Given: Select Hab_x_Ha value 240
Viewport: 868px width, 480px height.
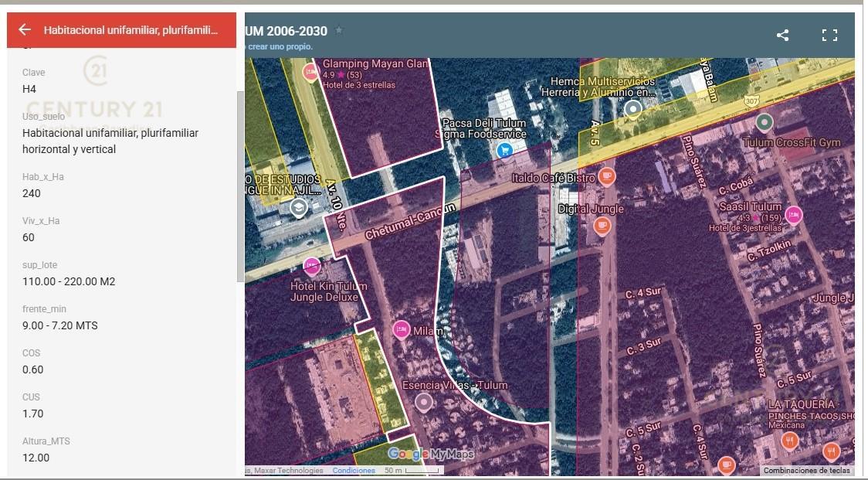Looking at the screenshot, I should [32, 193].
